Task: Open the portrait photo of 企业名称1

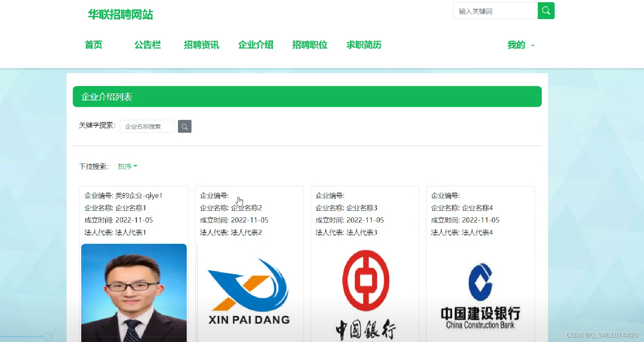Action: tap(134, 293)
